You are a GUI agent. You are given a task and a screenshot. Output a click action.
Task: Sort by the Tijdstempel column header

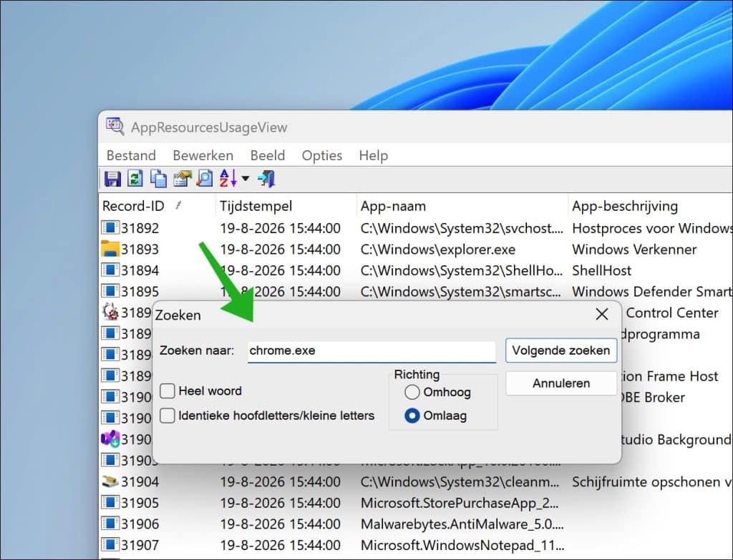click(x=286, y=206)
